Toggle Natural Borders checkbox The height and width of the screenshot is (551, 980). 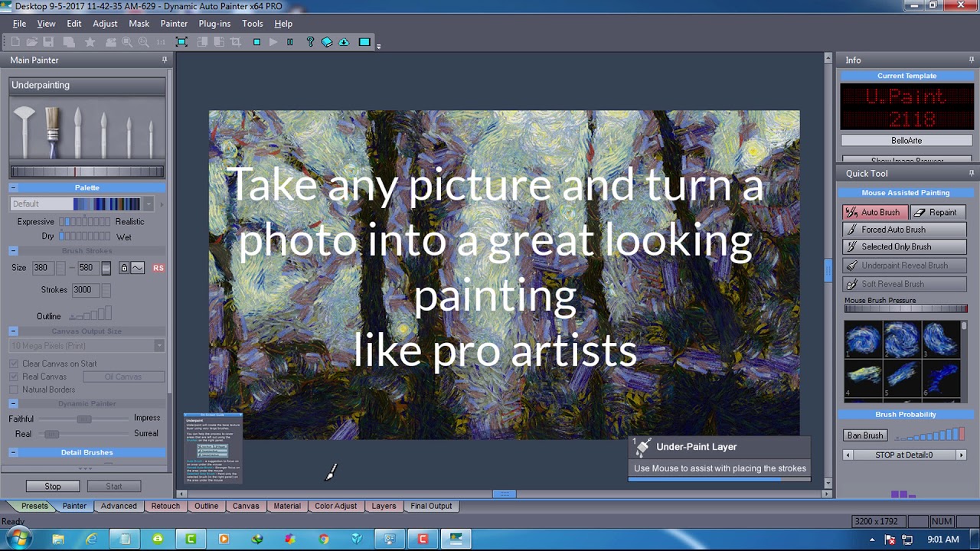pyautogui.click(x=14, y=390)
